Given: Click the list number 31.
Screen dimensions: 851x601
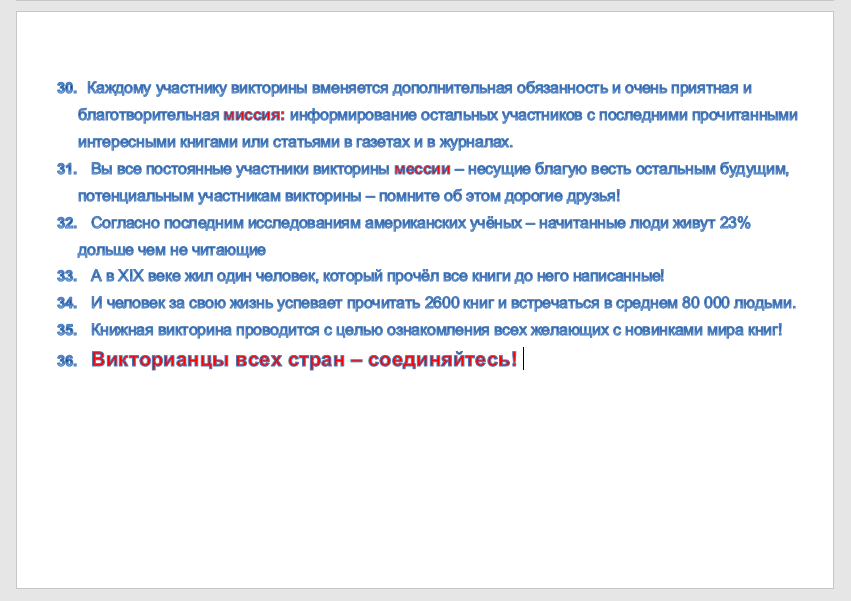Looking at the screenshot, I should (67, 169).
